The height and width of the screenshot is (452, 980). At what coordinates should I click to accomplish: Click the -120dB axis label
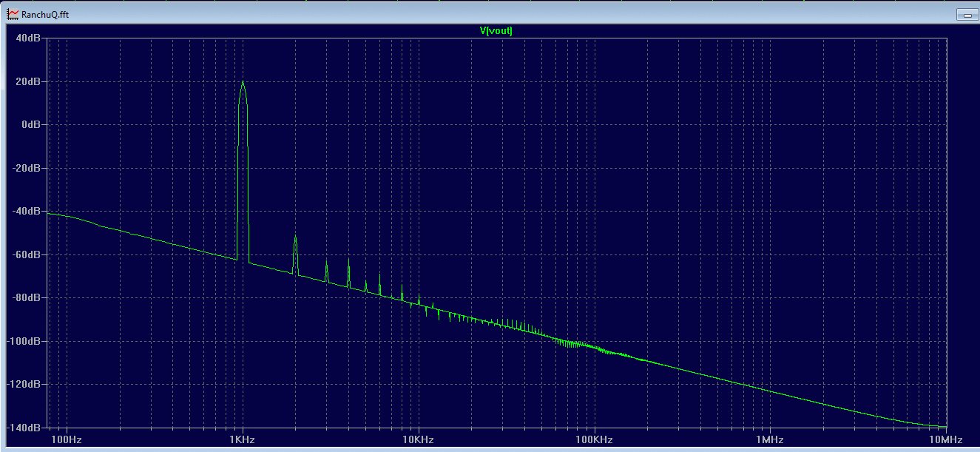pyautogui.click(x=25, y=384)
